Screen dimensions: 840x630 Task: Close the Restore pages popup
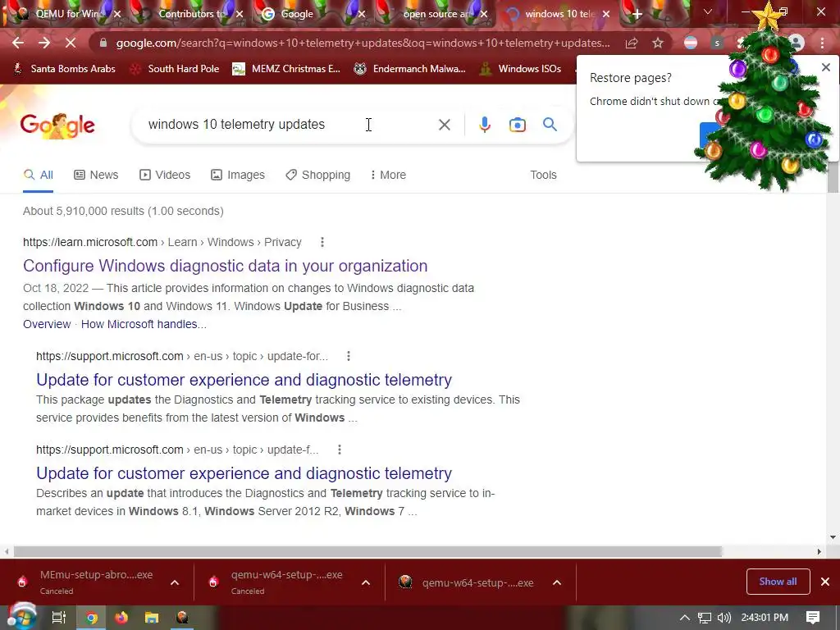click(x=825, y=67)
